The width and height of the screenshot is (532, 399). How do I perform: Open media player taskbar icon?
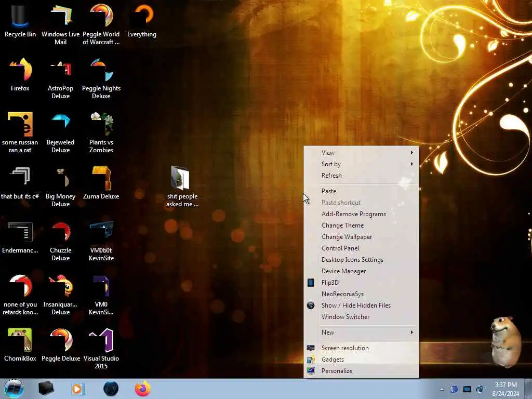[x=77, y=389]
